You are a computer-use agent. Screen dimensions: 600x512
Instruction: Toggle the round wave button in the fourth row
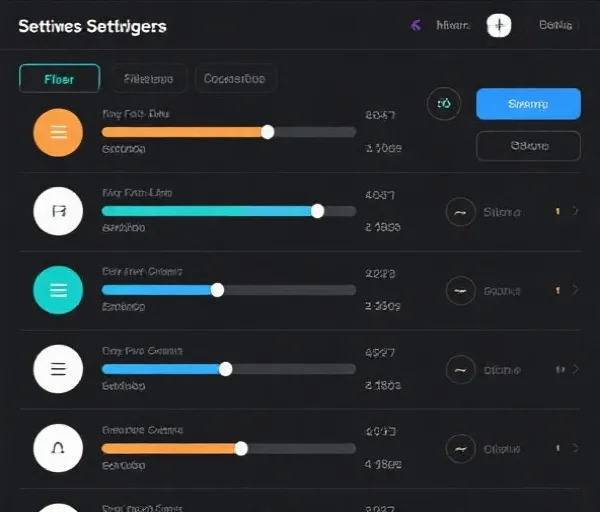pyautogui.click(x=460, y=369)
